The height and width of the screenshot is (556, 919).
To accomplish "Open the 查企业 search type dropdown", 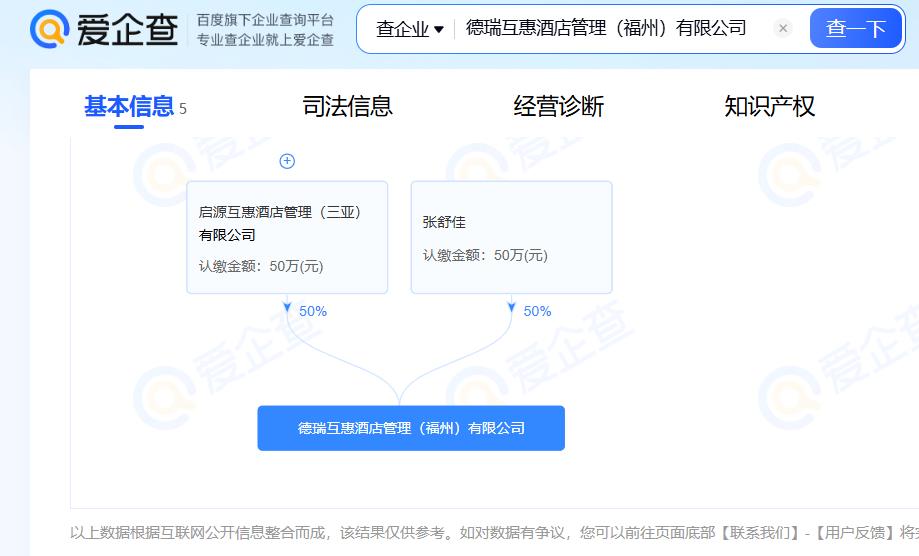I will (410, 28).
